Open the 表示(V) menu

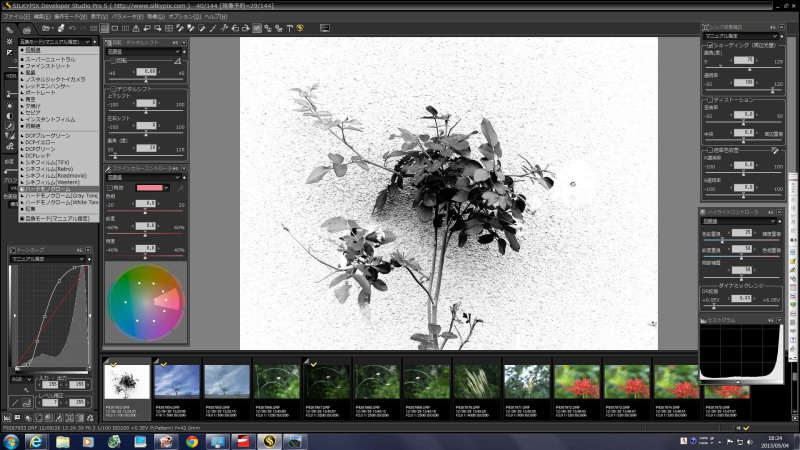99,16
